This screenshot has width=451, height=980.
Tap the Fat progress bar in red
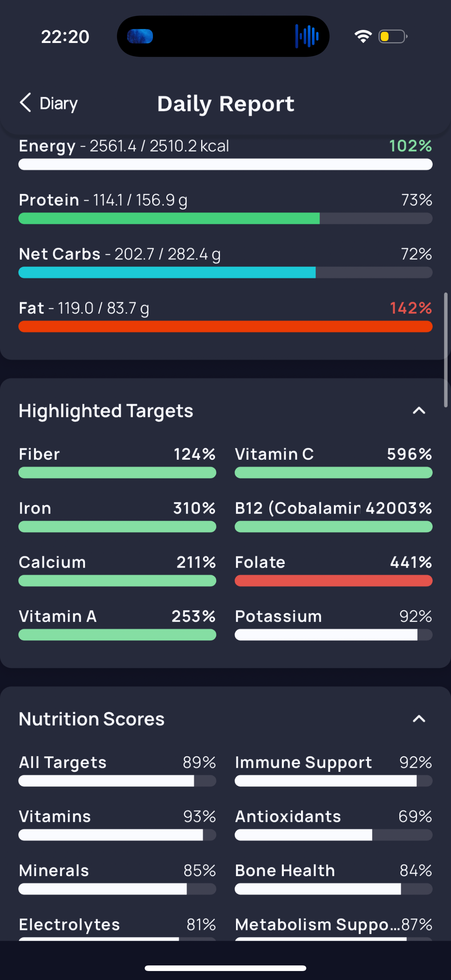225,326
